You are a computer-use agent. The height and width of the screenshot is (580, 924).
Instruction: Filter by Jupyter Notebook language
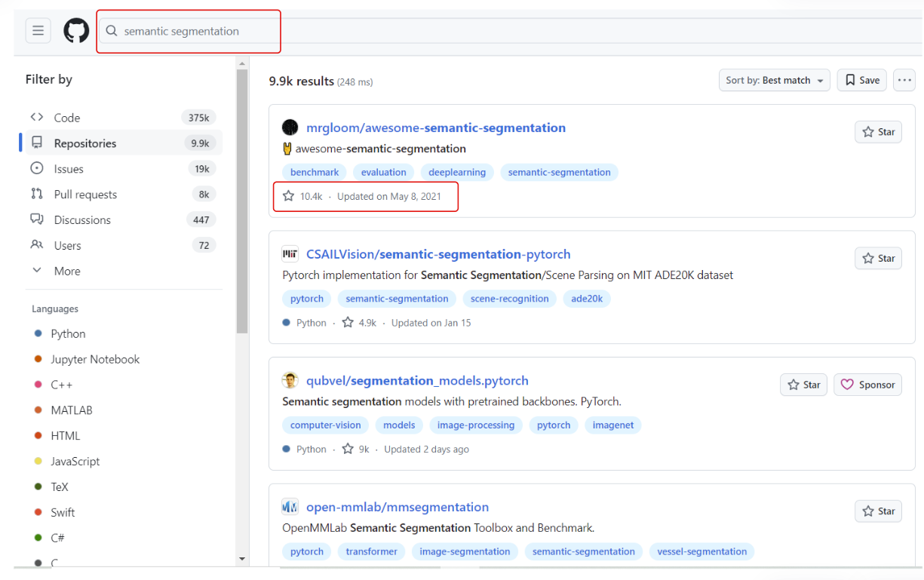click(x=87, y=360)
